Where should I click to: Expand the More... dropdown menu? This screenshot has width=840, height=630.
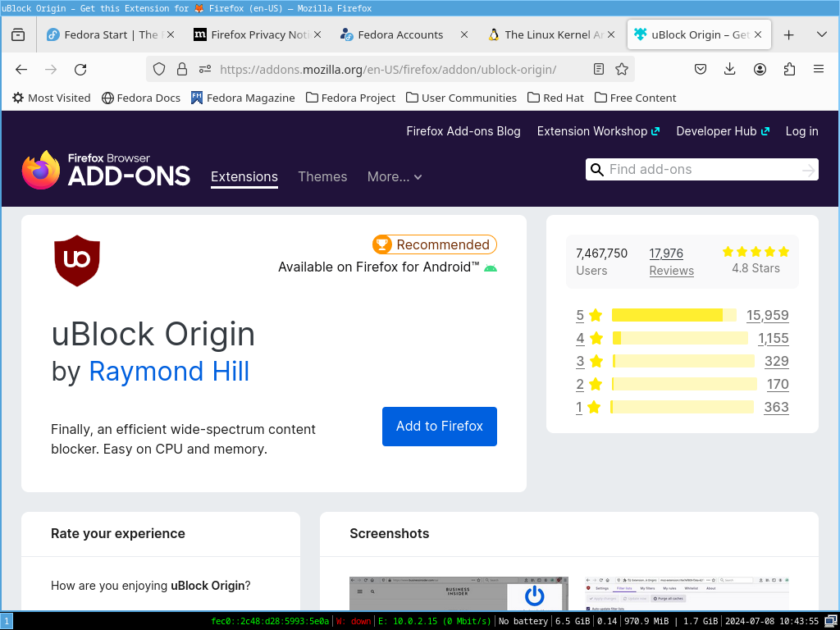click(x=395, y=177)
